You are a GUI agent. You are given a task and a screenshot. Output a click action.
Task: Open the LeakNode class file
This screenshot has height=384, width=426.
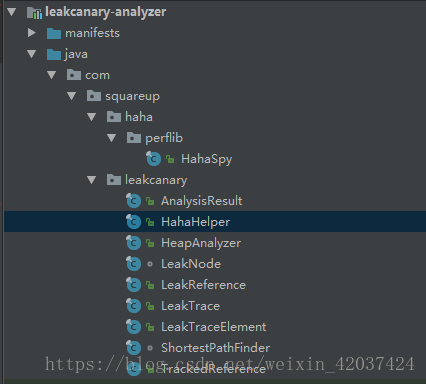point(191,264)
